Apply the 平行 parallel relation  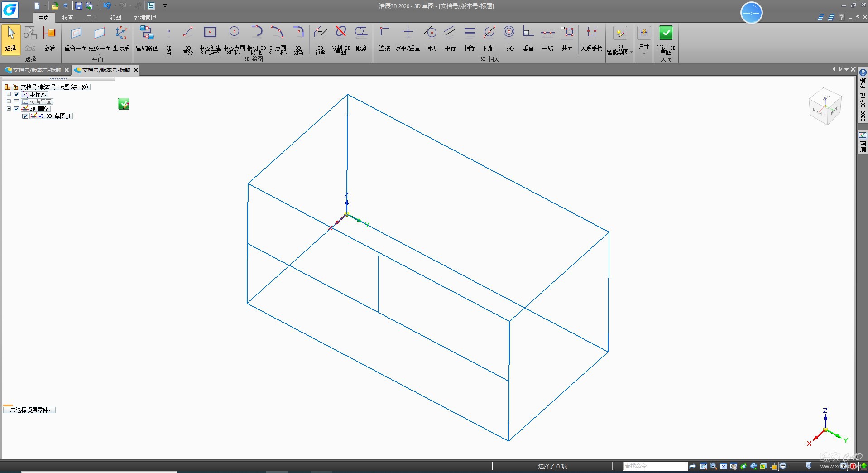tap(450, 39)
